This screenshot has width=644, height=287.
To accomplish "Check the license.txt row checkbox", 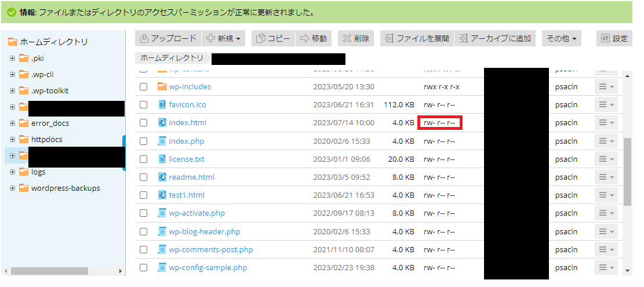I will coord(143,159).
